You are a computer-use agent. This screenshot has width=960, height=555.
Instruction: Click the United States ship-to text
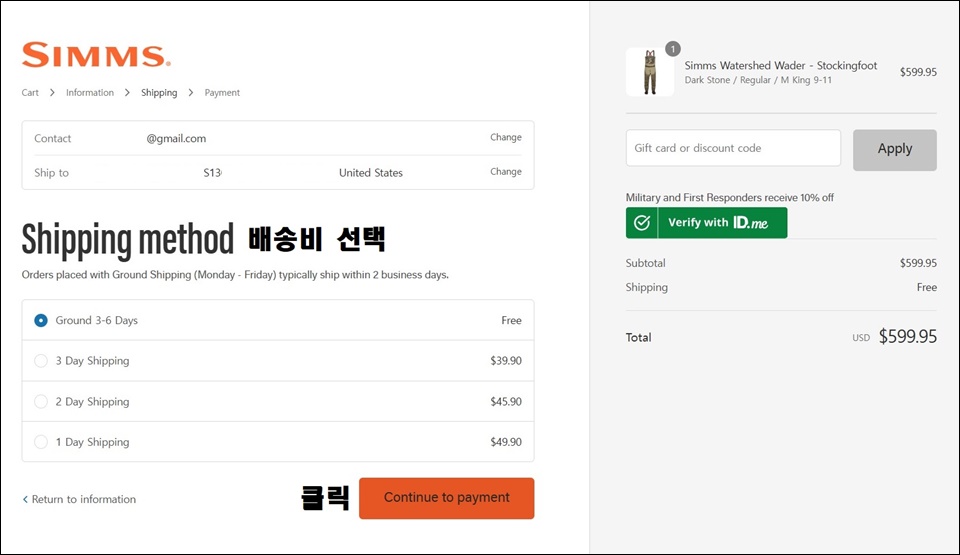pos(371,173)
